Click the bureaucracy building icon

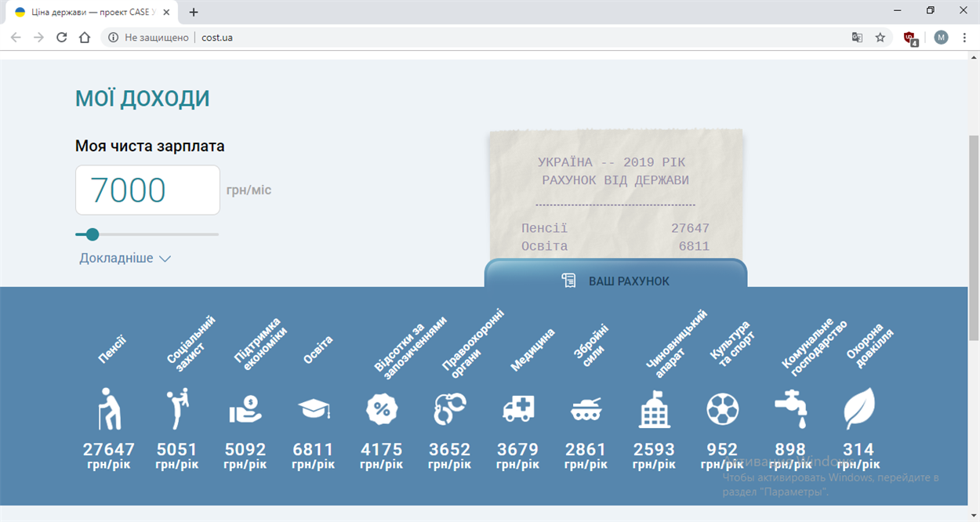tap(654, 408)
